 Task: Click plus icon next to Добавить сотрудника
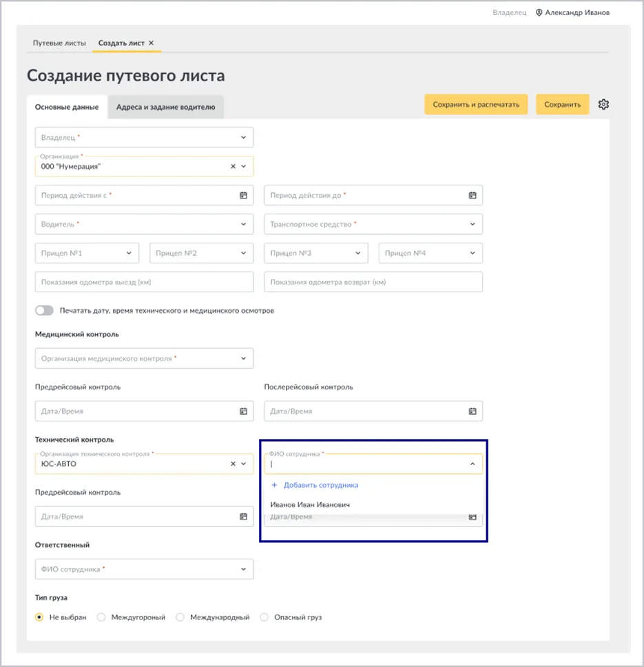point(274,485)
